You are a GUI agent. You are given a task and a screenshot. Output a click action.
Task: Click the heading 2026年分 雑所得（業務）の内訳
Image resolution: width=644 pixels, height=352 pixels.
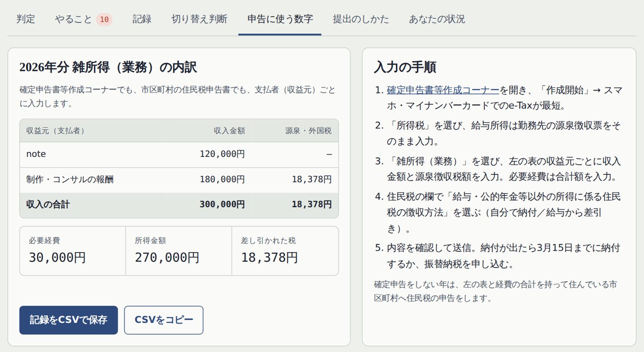click(108, 68)
